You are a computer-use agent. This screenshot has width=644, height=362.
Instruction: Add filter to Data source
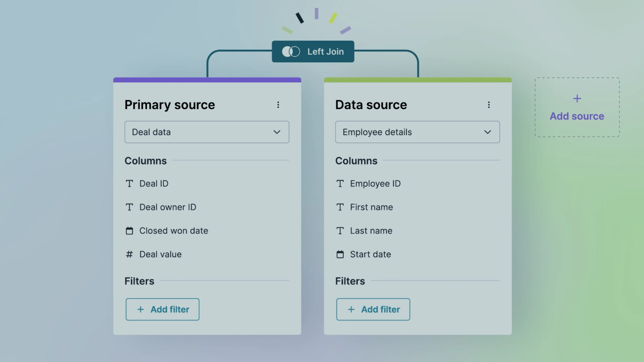coord(373,309)
